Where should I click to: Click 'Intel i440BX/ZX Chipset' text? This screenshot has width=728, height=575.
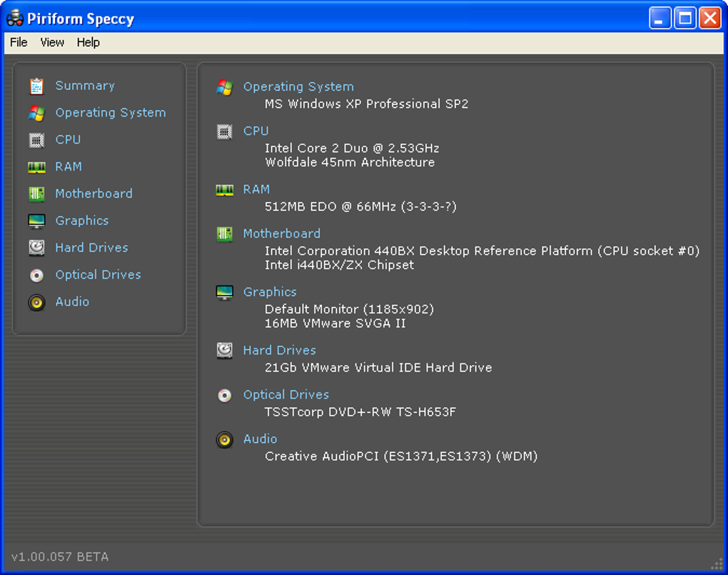339,265
